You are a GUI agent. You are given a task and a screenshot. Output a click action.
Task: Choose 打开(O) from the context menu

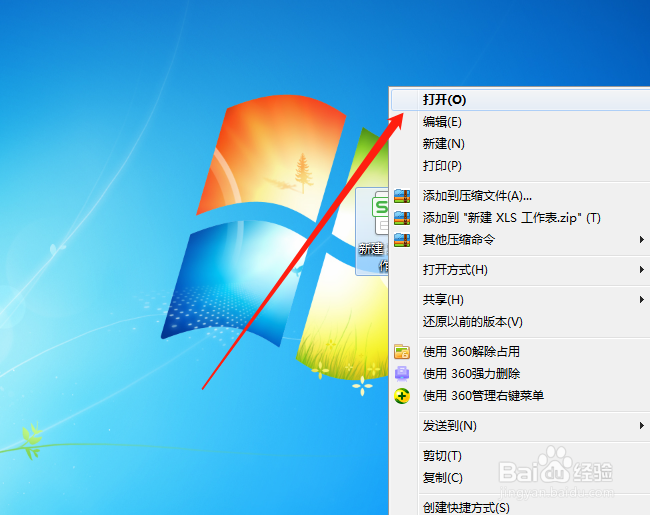(521, 100)
